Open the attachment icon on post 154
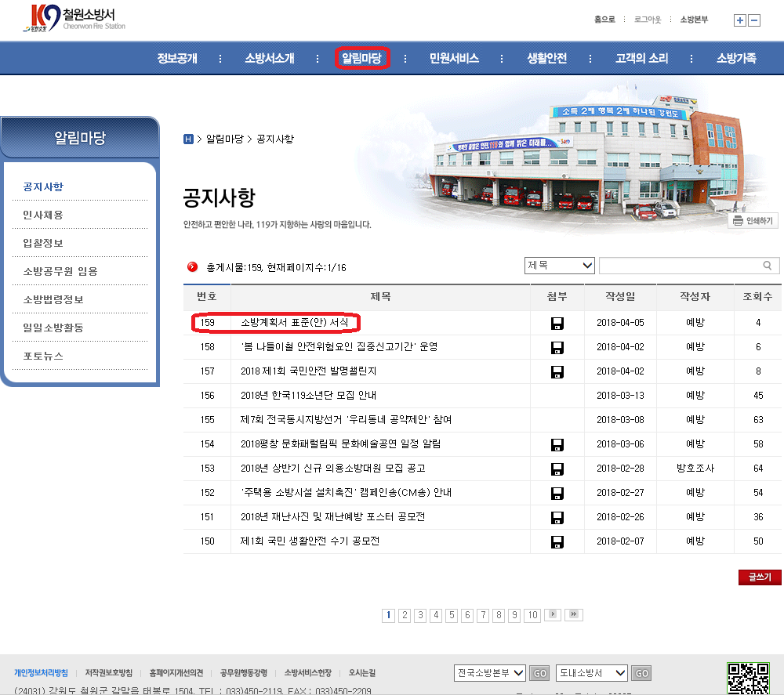Screen dimensions: 784x695 557,444
